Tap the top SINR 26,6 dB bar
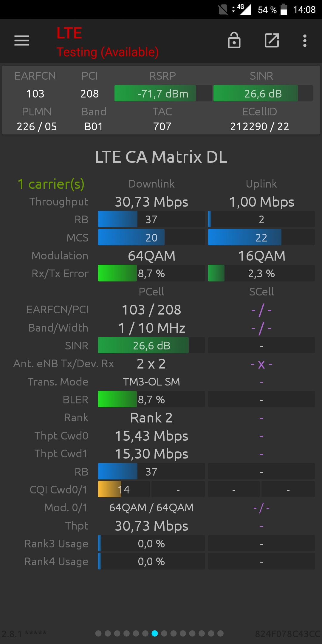This screenshot has width=322, height=644. coord(263,93)
